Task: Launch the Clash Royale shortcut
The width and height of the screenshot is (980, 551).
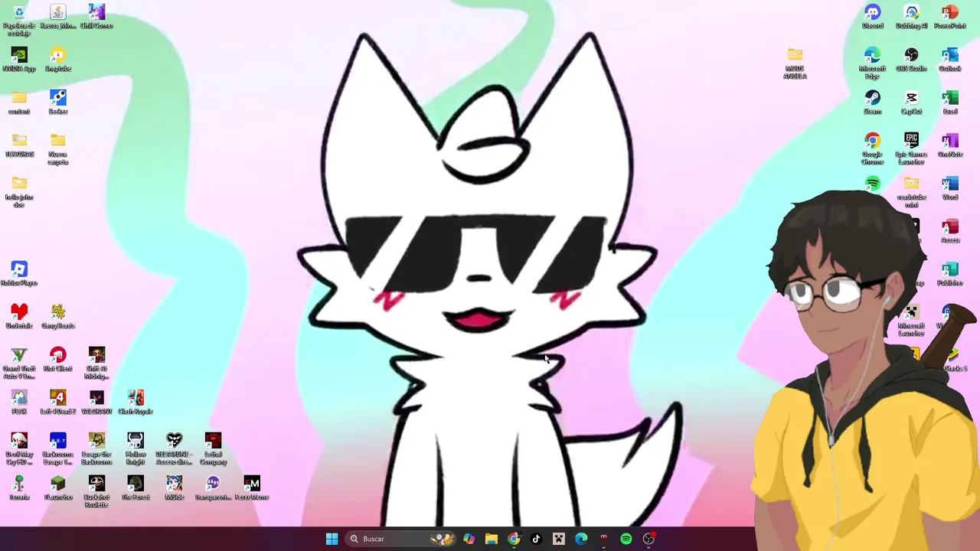Action: (136, 403)
